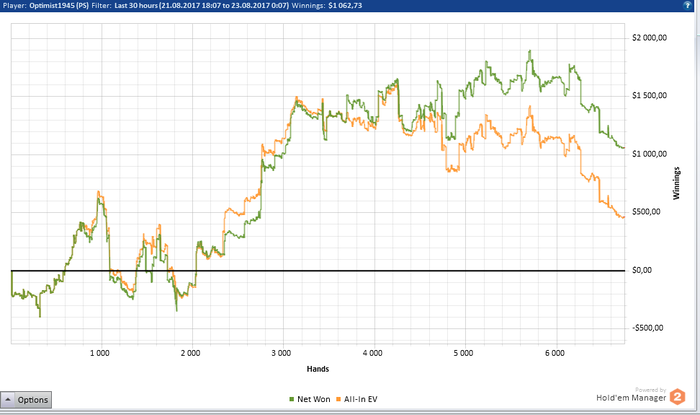Click the All-In EV legend label
The height and width of the screenshot is (415, 700).
pos(361,399)
